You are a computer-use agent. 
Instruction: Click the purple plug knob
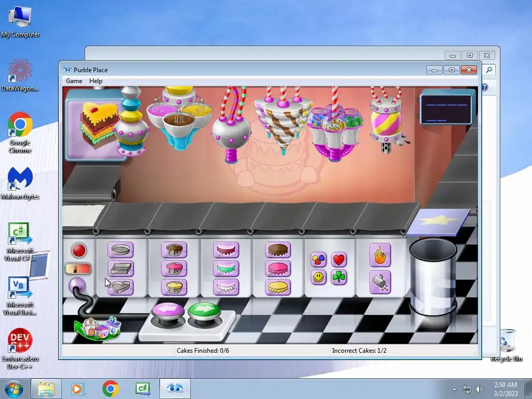pyautogui.click(x=77, y=286)
